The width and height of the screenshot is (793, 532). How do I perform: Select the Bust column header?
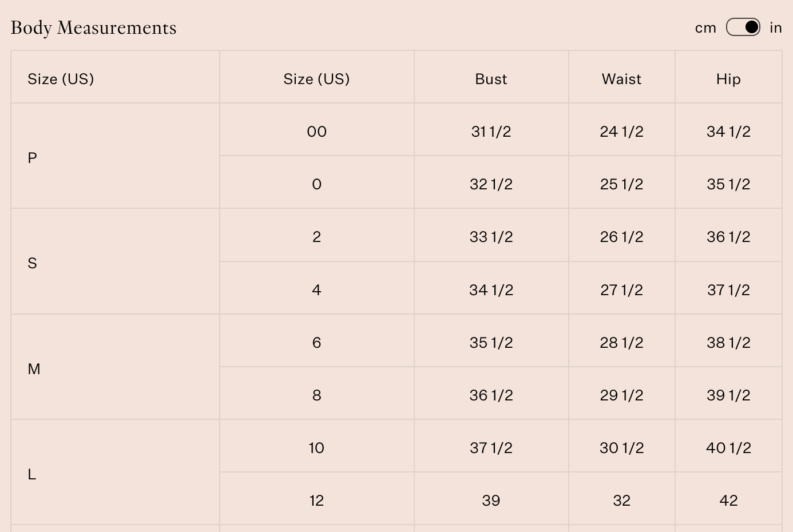[x=491, y=79]
